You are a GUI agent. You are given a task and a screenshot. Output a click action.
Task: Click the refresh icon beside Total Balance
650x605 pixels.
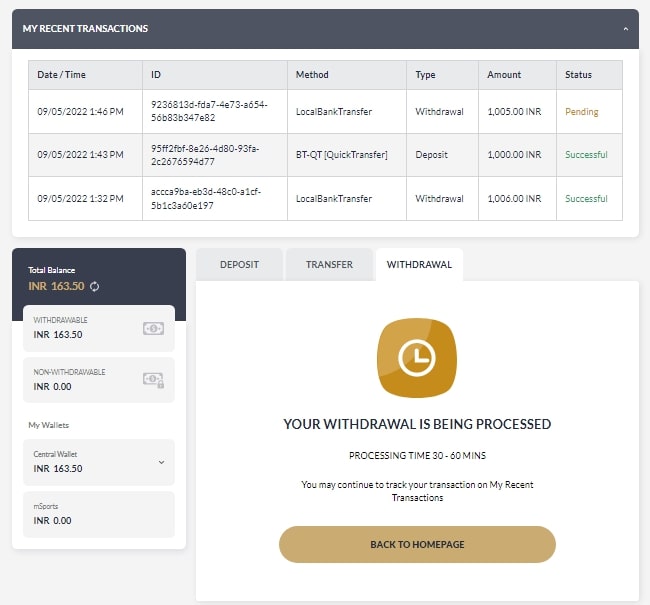95,287
